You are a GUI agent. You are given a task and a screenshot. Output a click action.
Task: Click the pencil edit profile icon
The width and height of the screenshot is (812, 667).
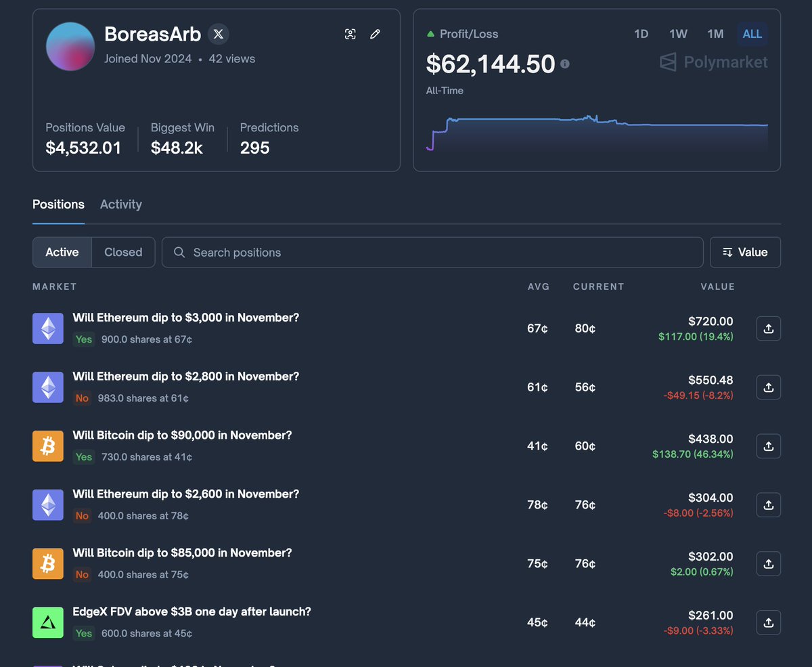(x=375, y=34)
